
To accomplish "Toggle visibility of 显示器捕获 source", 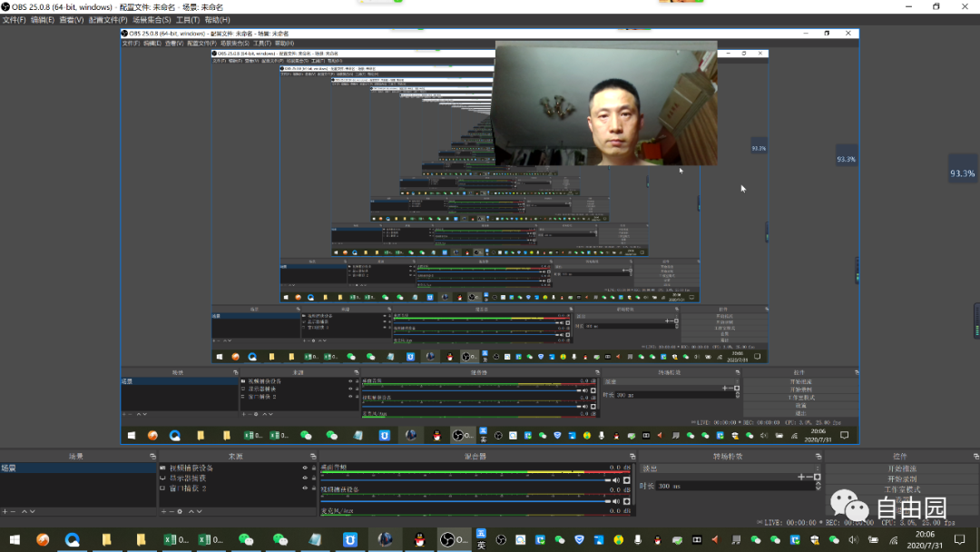I will click(x=305, y=478).
